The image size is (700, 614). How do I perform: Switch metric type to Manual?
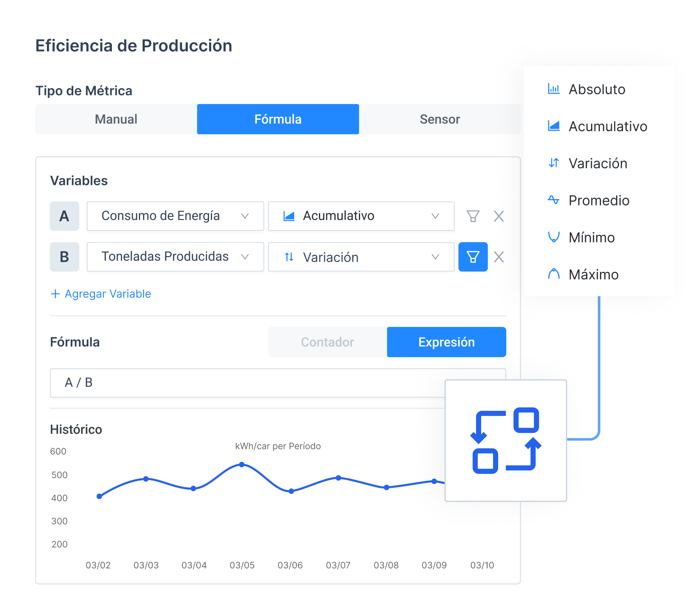[x=116, y=119]
